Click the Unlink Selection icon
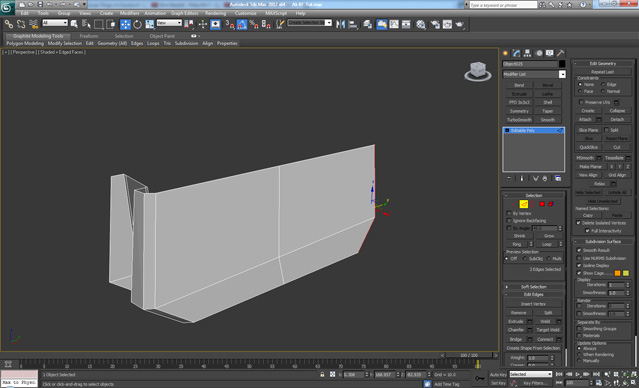Viewport: 639px width, 388px height. tap(21, 24)
